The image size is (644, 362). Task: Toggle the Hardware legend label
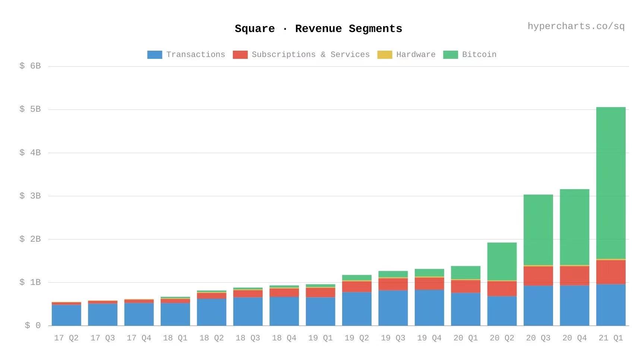click(416, 55)
